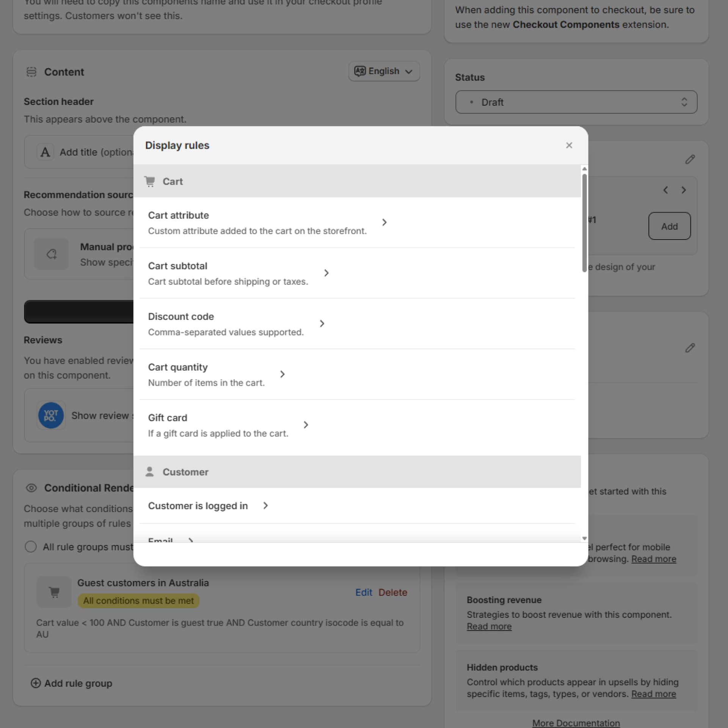Click the Conditional Rendering eye icon
Screen dimensions: 728x728
(31, 488)
